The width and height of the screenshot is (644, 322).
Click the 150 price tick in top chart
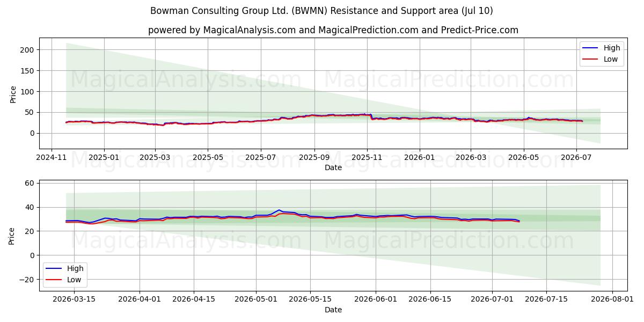(28, 71)
